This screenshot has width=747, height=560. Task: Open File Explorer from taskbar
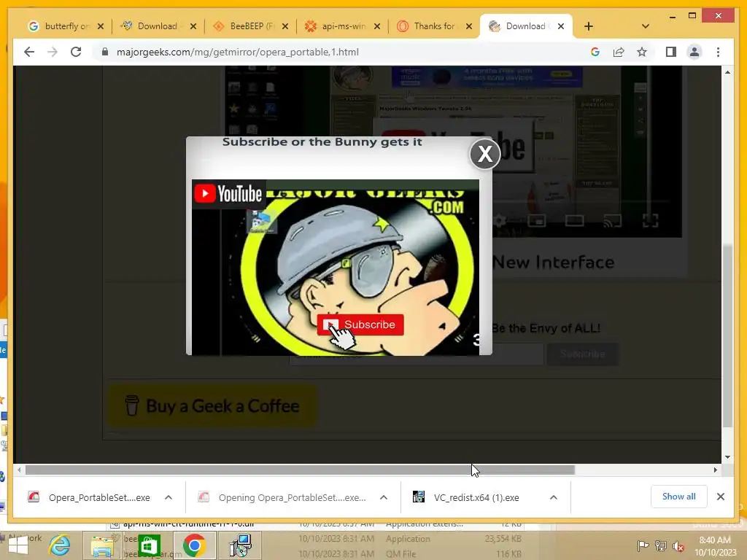(102, 545)
